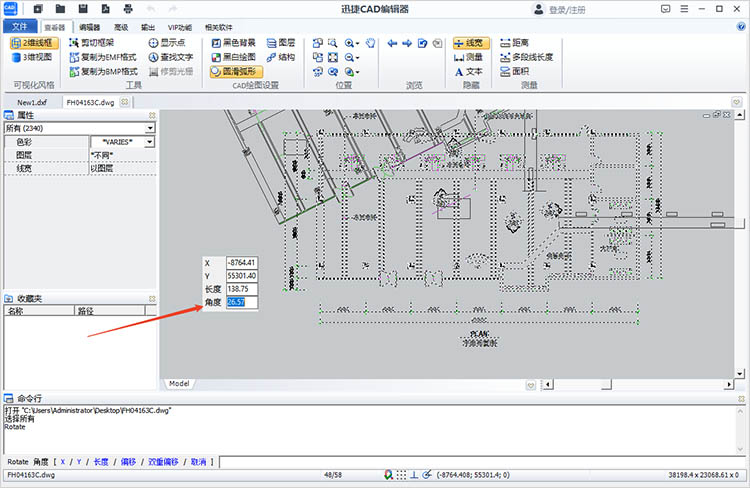This screenshot has width=750, height=488.
Task: Click the zoom window magnifier icon
Action: click(333, 43)
